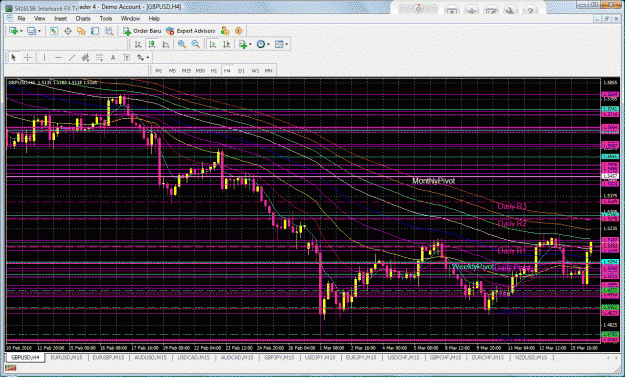Show the Navigator panel folders icon
Viewport: 625px width, 377px height.
[81, 31]
